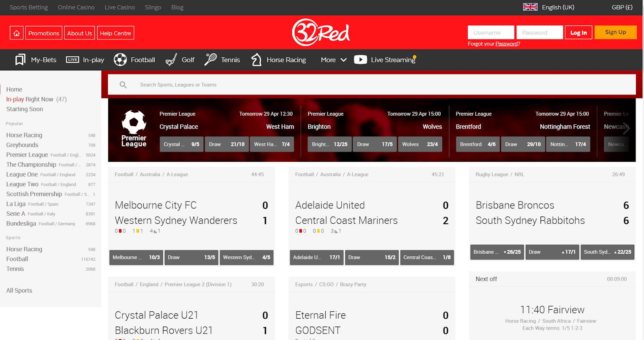Expand the More sports dropdown
This screenshot has height=340, width=644.
pos(334,60)
